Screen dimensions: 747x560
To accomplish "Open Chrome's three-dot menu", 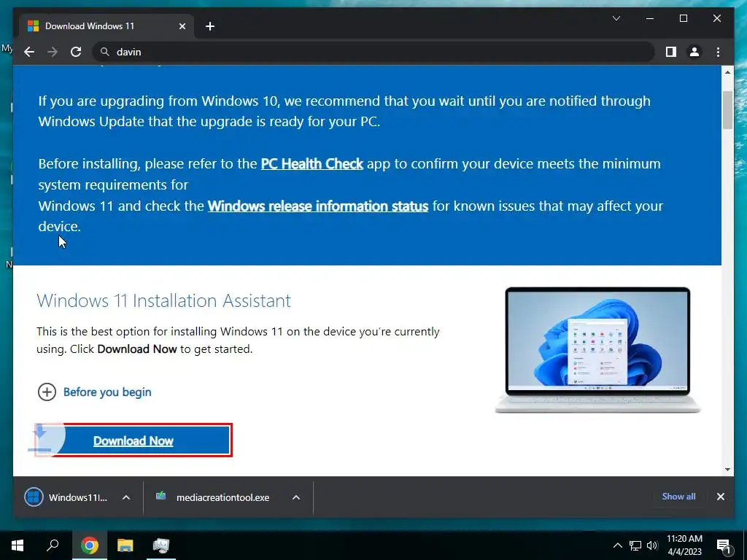I will 718,52.
